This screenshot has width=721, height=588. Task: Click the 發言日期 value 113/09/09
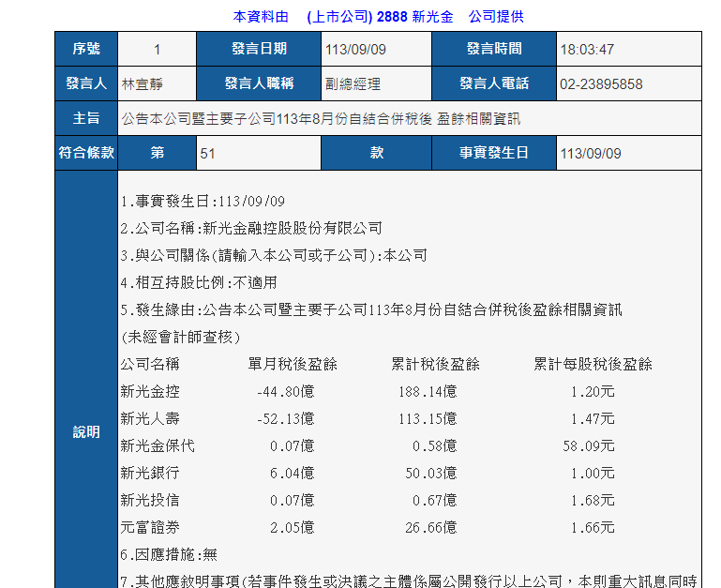(355, 50)
